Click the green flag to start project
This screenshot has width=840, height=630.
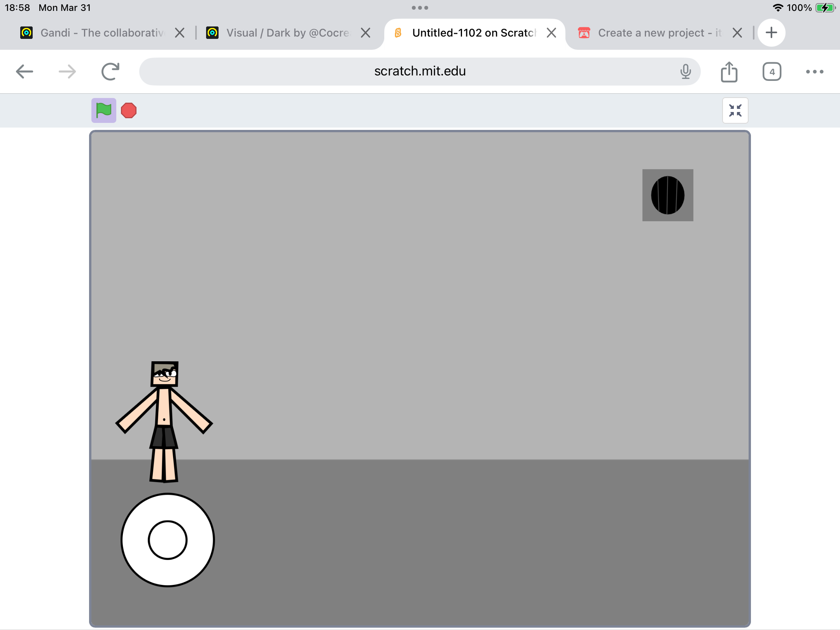[x=103, y=110]
